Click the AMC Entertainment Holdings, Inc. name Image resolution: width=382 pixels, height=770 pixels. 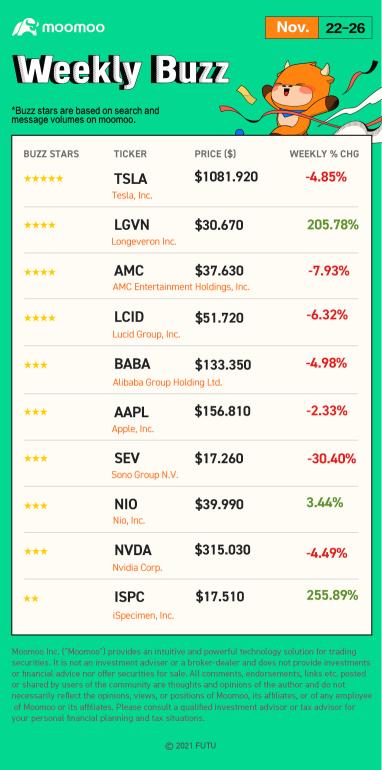tap(181, 288)
